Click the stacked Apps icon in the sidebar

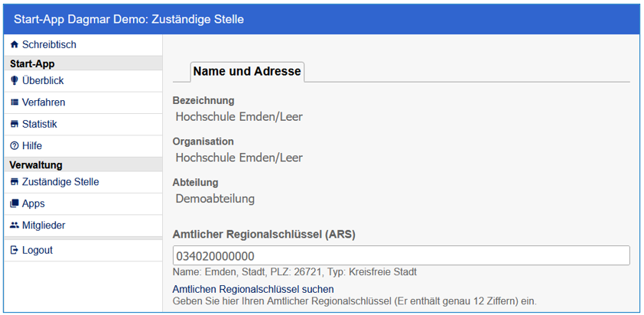[15, 203]
